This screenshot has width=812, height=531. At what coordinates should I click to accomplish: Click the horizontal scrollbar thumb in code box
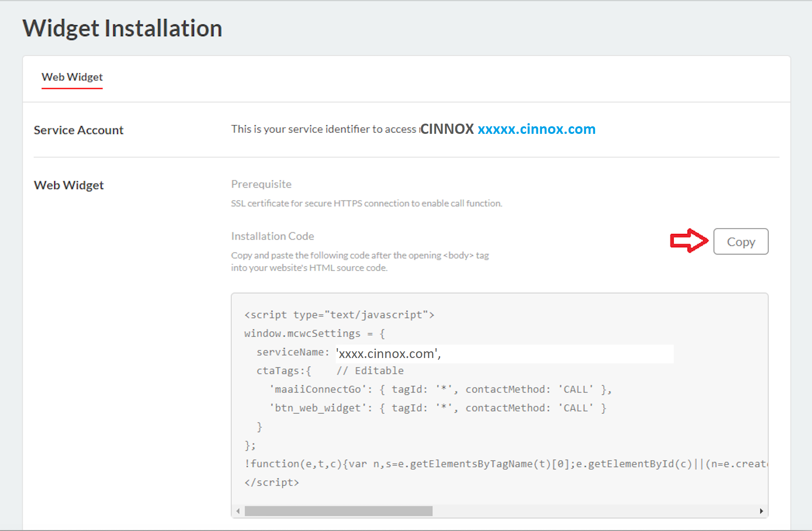point(338,511)
